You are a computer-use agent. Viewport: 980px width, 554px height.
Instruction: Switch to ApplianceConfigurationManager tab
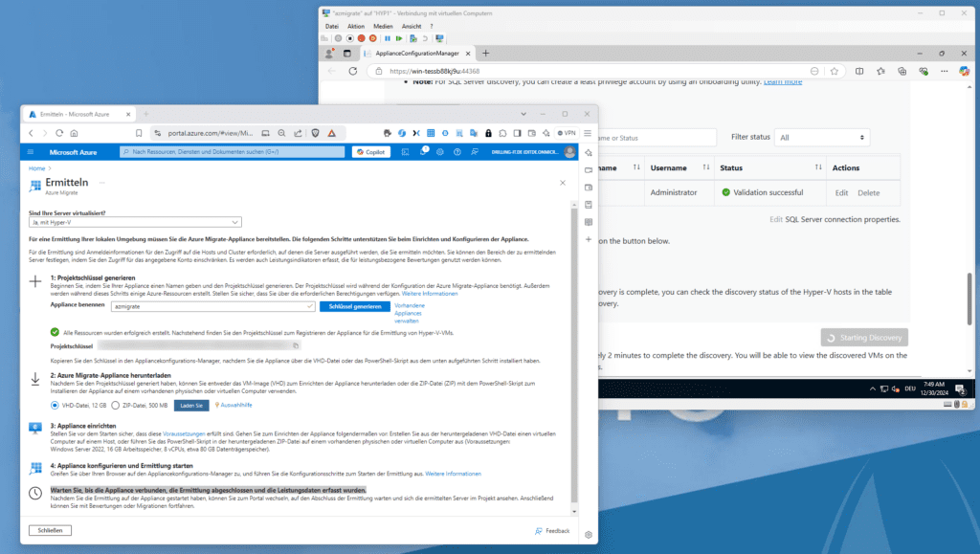point(417,54)
